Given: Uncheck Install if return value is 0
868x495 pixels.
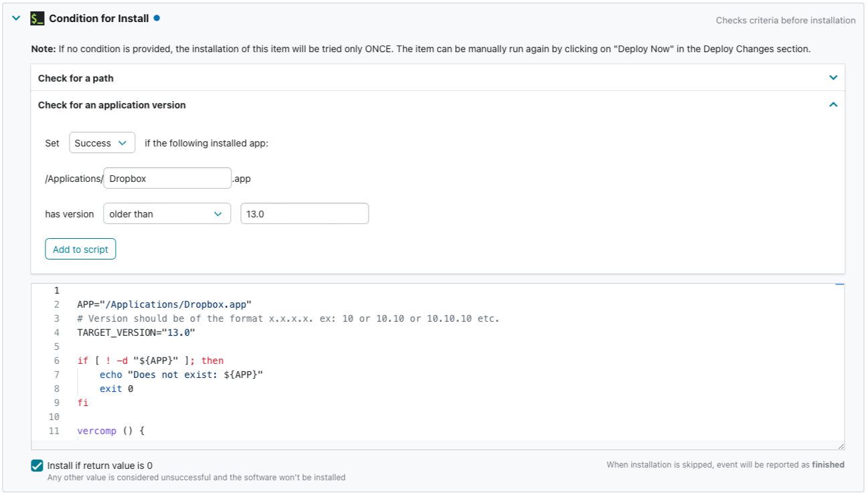Looking at the screenshot, I should pyautogui.click(x=37, y=465).
